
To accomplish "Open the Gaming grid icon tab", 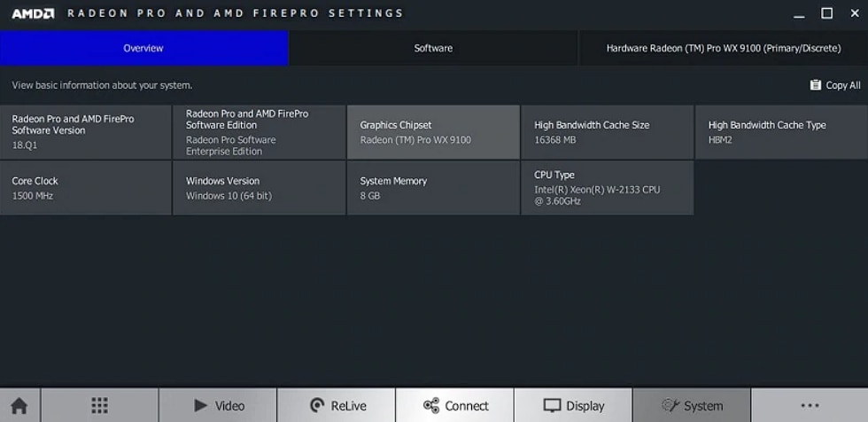I will click(x=99, y=405).
